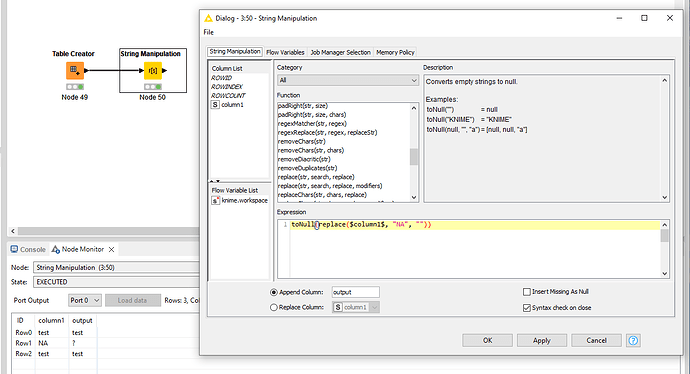Click Description panel scroll up arrow
This screenshot has width=690, height=374.
664,81
